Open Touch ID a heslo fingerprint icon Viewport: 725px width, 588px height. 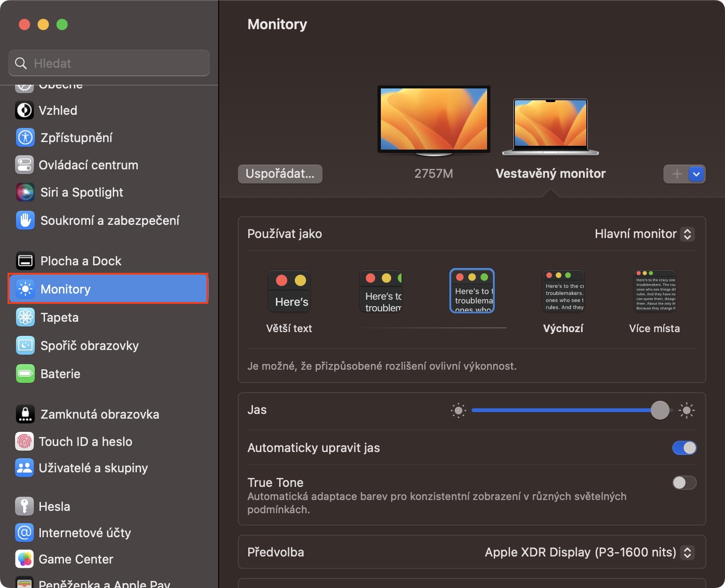pyautogui.click(x=24, y=442)
